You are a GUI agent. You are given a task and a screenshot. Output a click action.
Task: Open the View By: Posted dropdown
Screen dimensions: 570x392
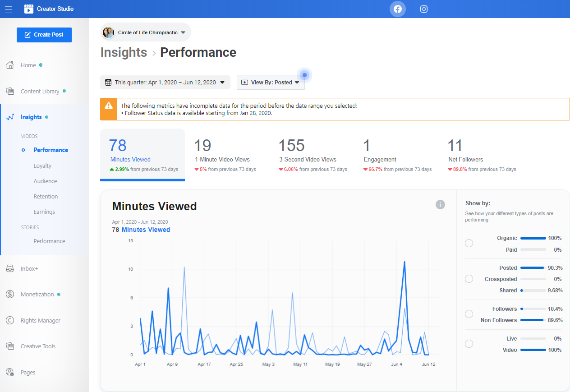[271, 82]
